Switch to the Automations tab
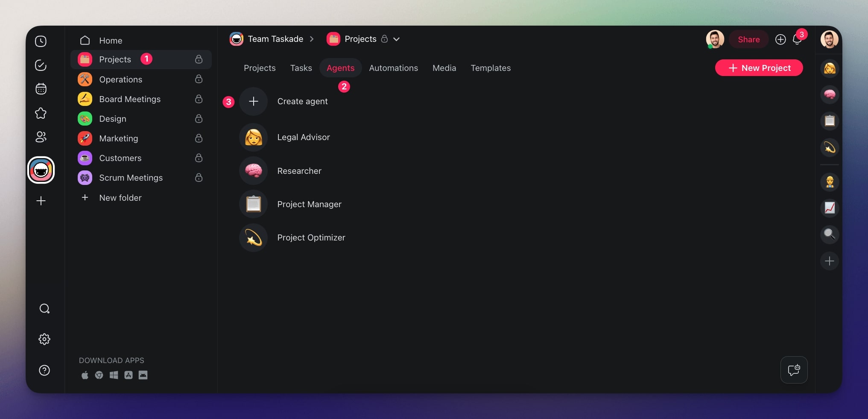The width and height of the screenshot is (868, 419). pos(393,68)
